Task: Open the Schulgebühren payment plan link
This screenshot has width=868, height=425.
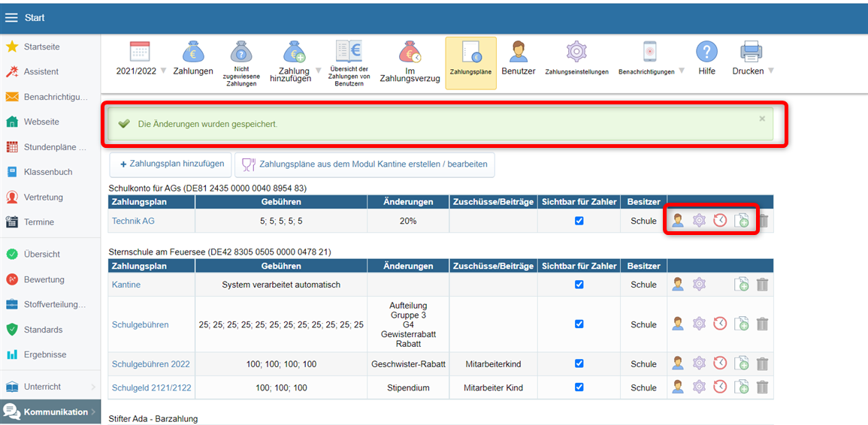Action: (x=140, y=325)
